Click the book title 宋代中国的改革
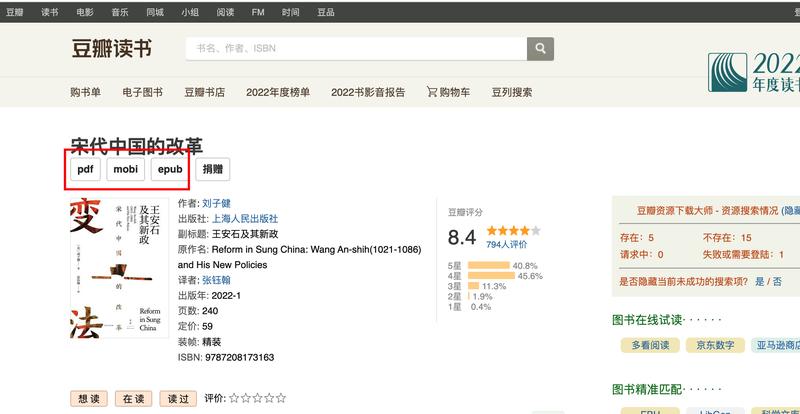 [x=137, y=146]
